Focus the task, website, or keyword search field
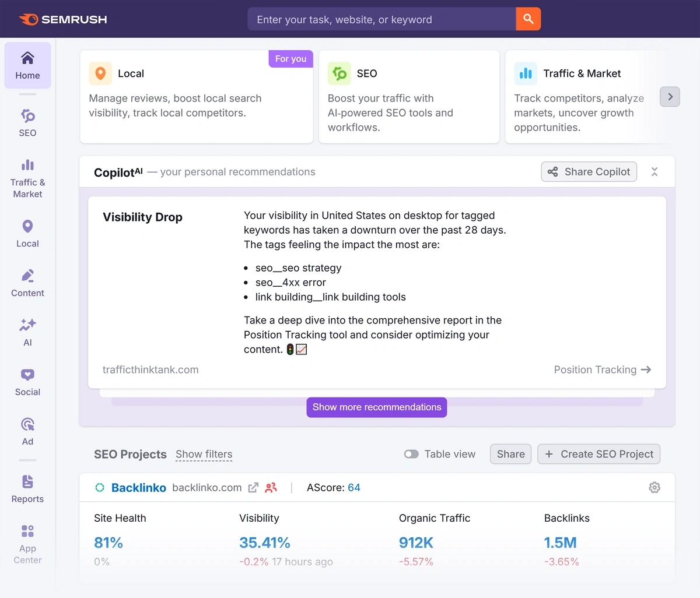This screenshot has width=700, height=598. point(382,19)
